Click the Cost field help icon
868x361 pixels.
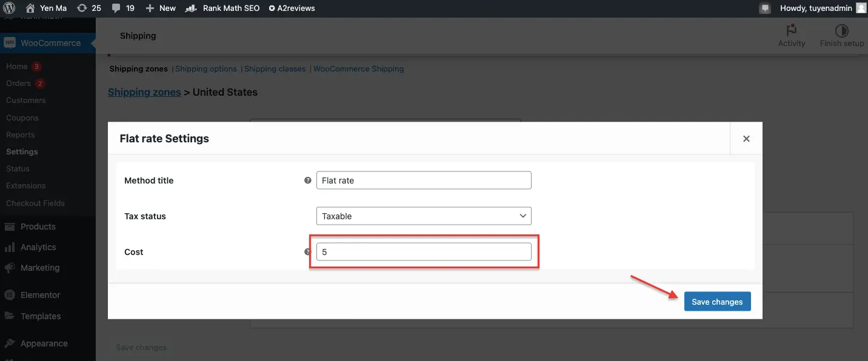pos(307,252)
